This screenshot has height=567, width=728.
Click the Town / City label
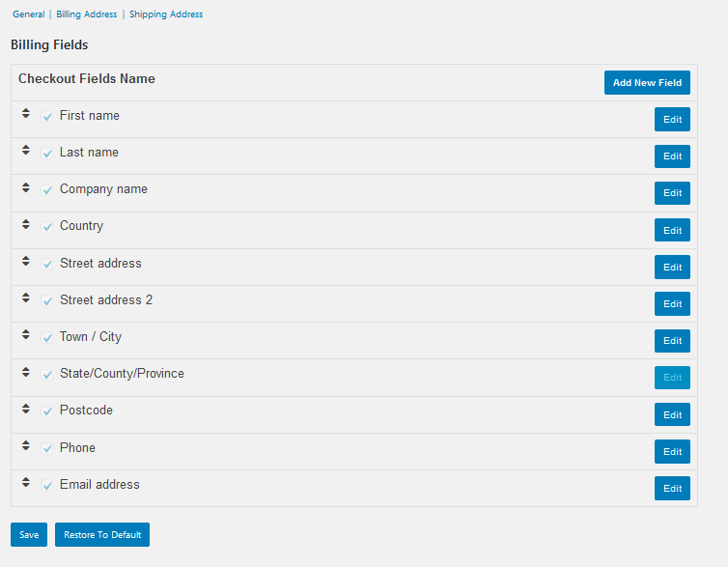(x=91, y=337)
